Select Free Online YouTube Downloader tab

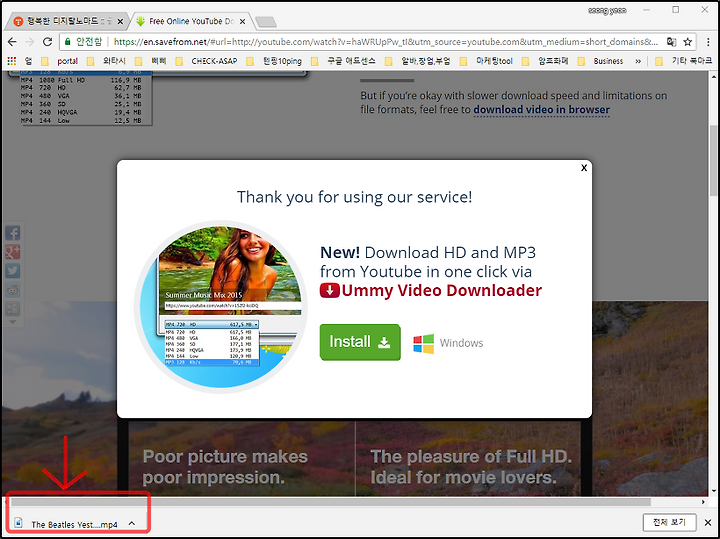tap(191, 21)
